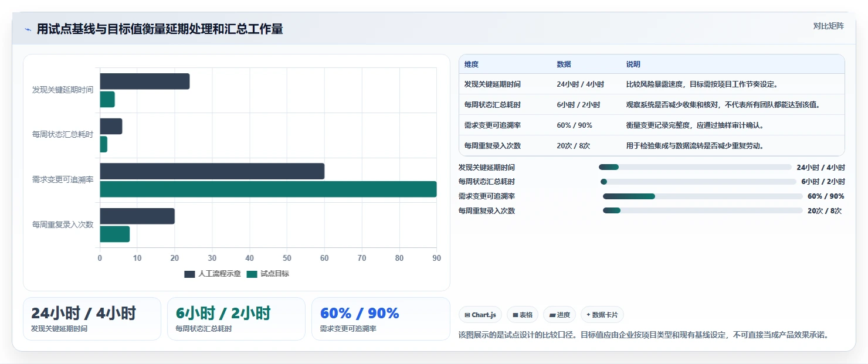Click the large 24小时 / 4小时 card value
Viewport: 868px width, 364px height.
click(x=83, y=314)
